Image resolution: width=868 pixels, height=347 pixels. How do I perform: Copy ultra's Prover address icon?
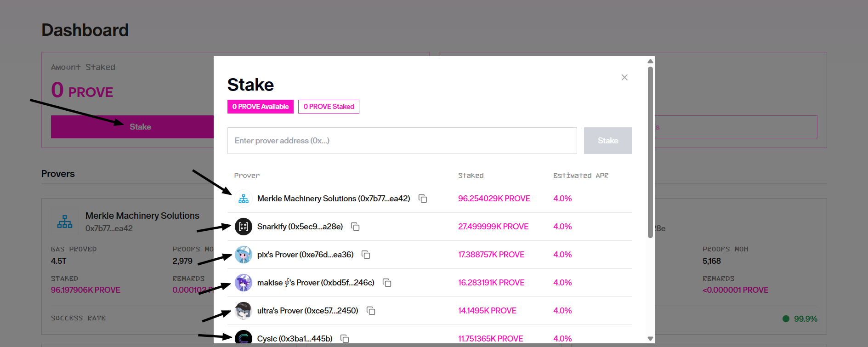click(x=371, y=311)
